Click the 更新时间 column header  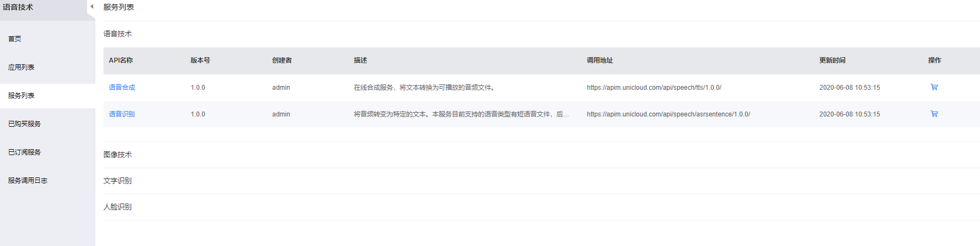[x=832, y=60]
